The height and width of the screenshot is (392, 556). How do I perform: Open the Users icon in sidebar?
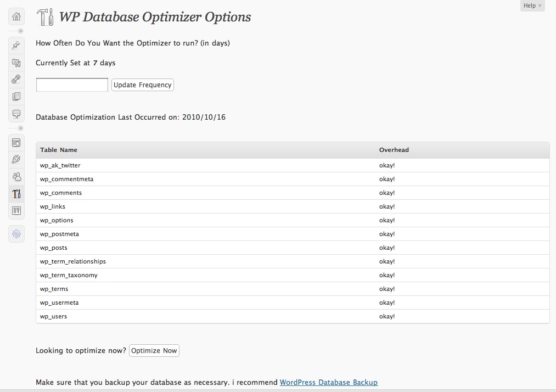coord(16,176)
